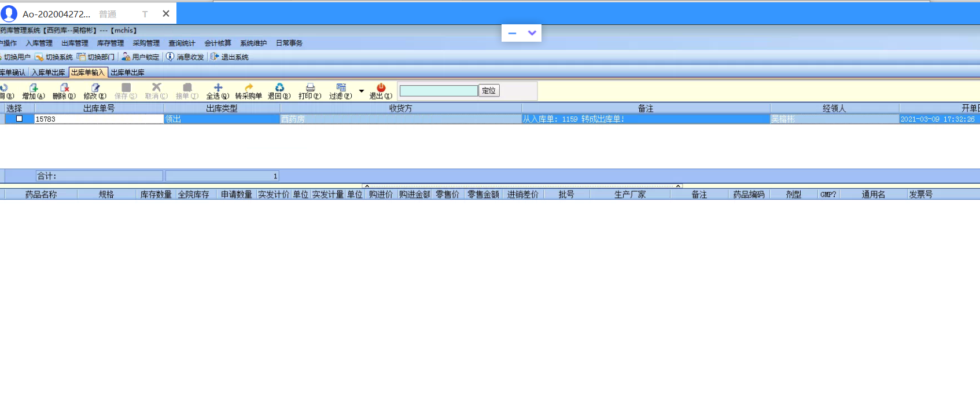Click the 出库单号 cell containing 15783

click(99, 119)
